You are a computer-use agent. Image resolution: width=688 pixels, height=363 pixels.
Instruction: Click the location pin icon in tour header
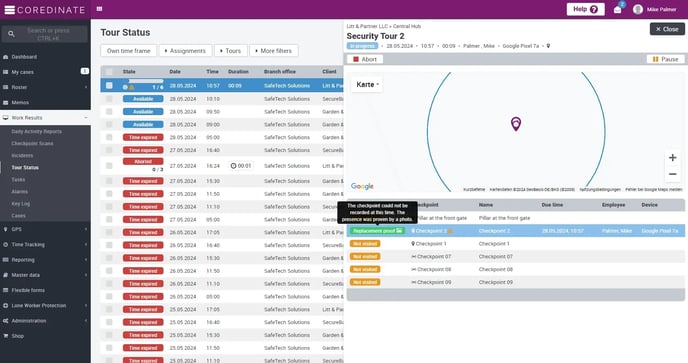click(x=548, y=46)
